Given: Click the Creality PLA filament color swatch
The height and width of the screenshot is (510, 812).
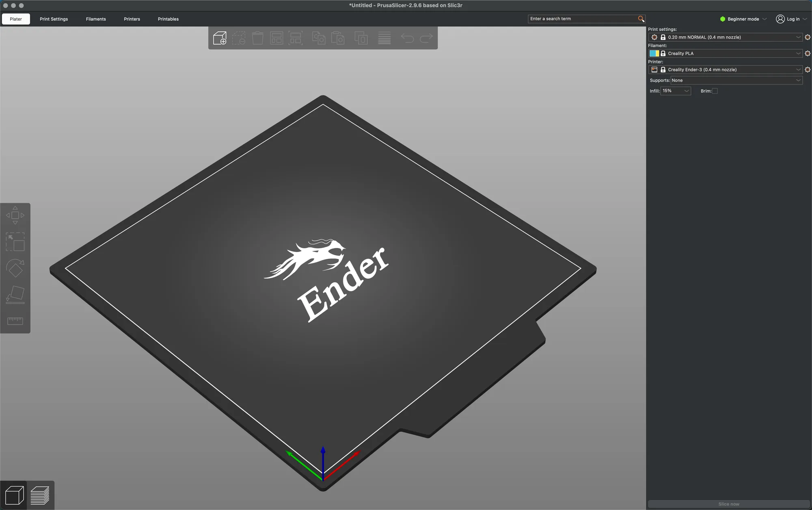Looking at the screenshot, I should pyautogui.click(x=654, y=54).
